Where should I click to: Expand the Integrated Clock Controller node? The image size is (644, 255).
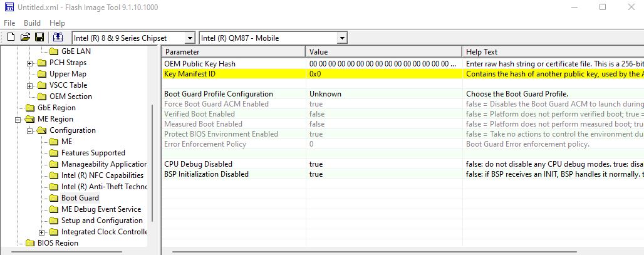[41, 233]
